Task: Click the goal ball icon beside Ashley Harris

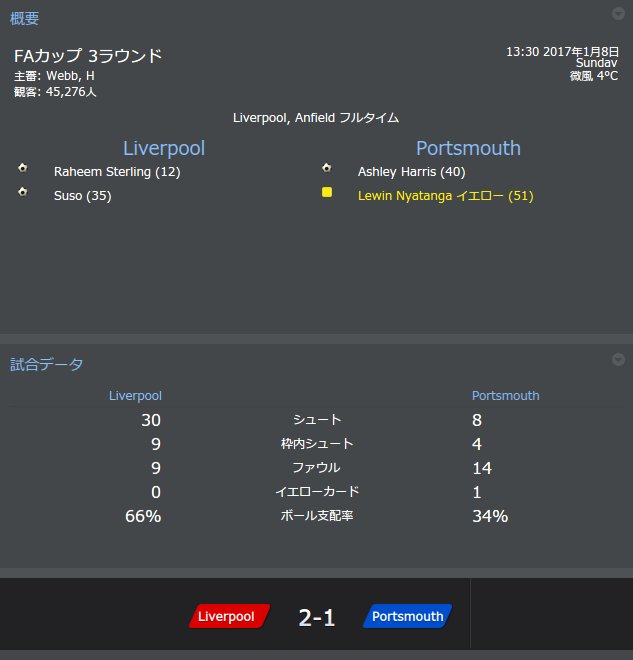Action: pos(327,168)
